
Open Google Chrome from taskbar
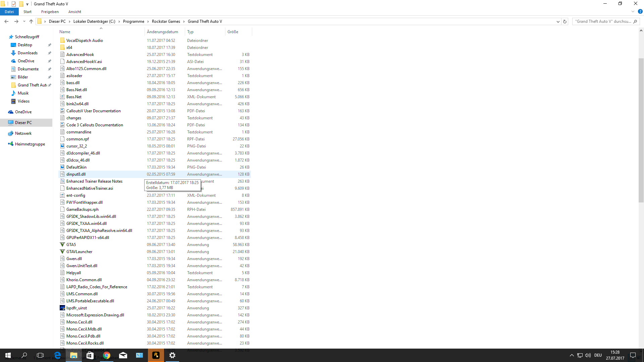(107, 355)
